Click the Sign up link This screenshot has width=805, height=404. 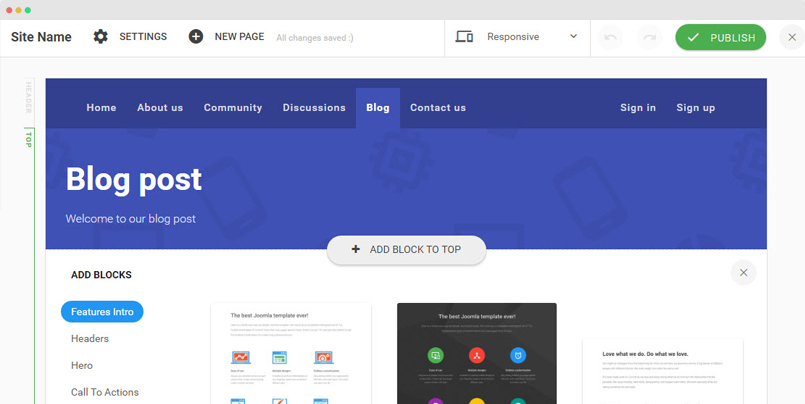point(695,108)
